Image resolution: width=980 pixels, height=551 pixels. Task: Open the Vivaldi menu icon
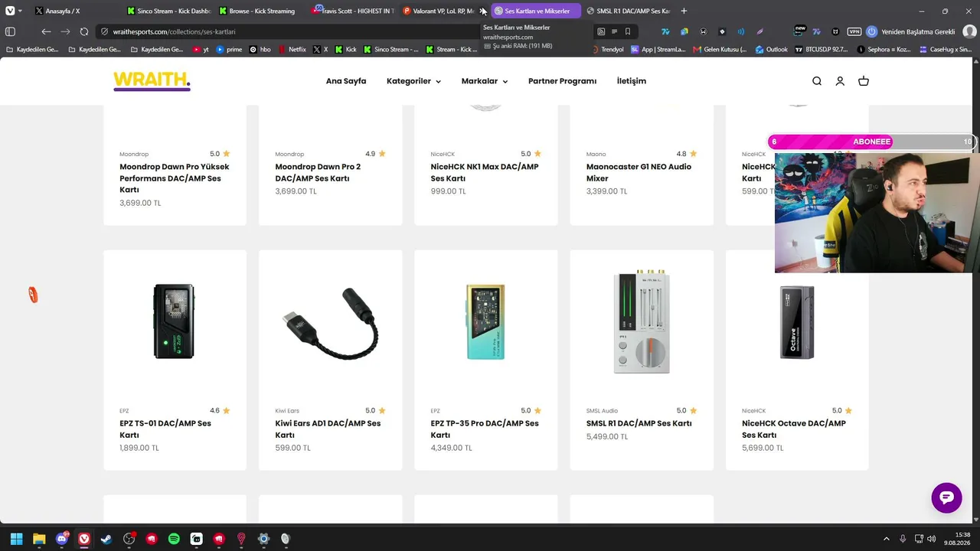[x=8, y=11]
